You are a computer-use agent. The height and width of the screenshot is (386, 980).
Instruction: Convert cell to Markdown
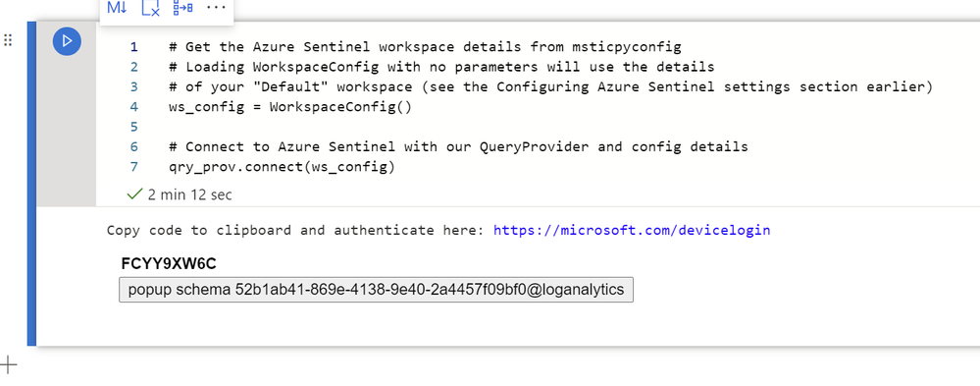point(117,8)
